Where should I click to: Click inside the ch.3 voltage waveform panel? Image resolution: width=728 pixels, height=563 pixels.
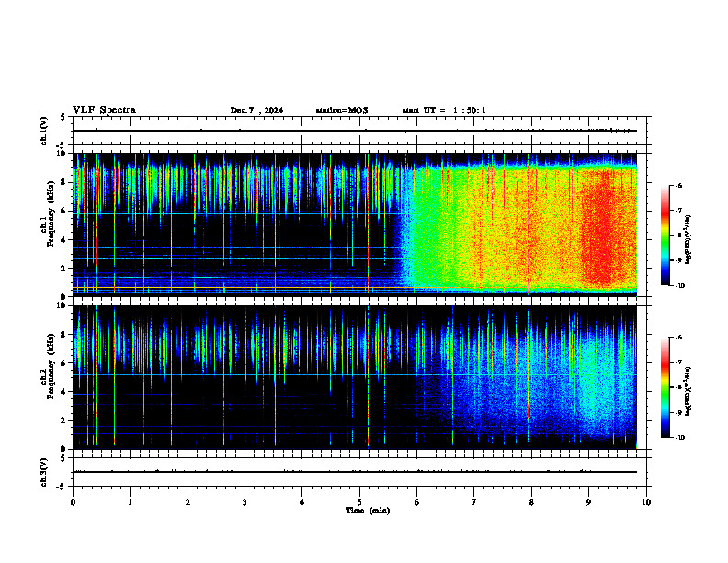pyautogui.click(x=361, y=472)
